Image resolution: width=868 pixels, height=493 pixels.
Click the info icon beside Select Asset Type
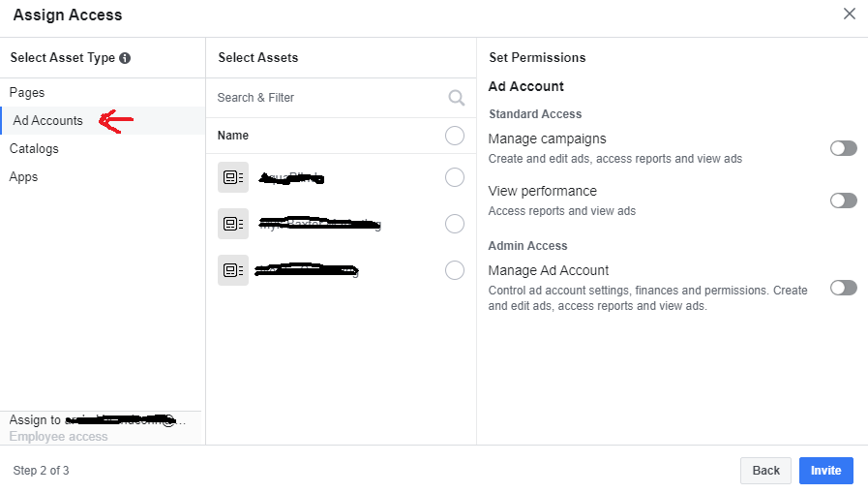(x=125, y=58)
